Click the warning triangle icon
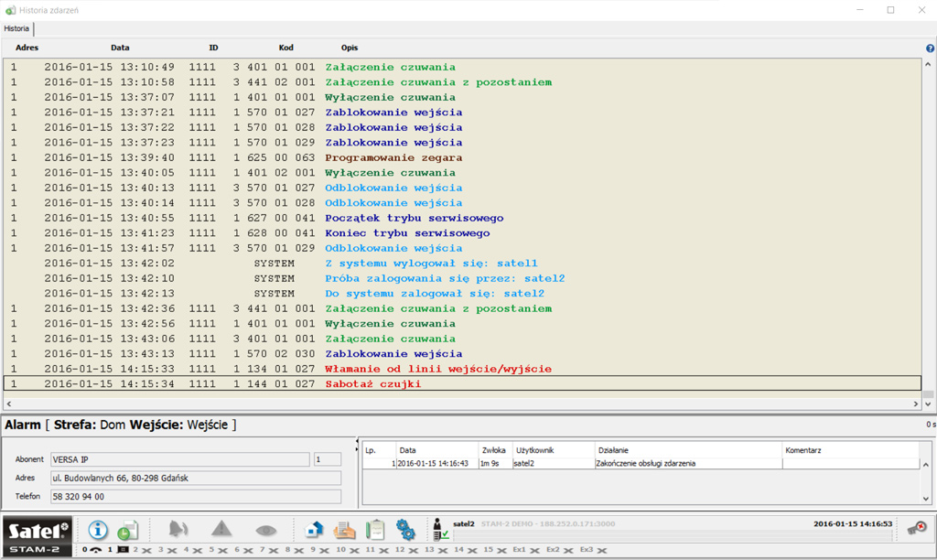The height and width of the screenshot is (560, 937). click(221, 530)
